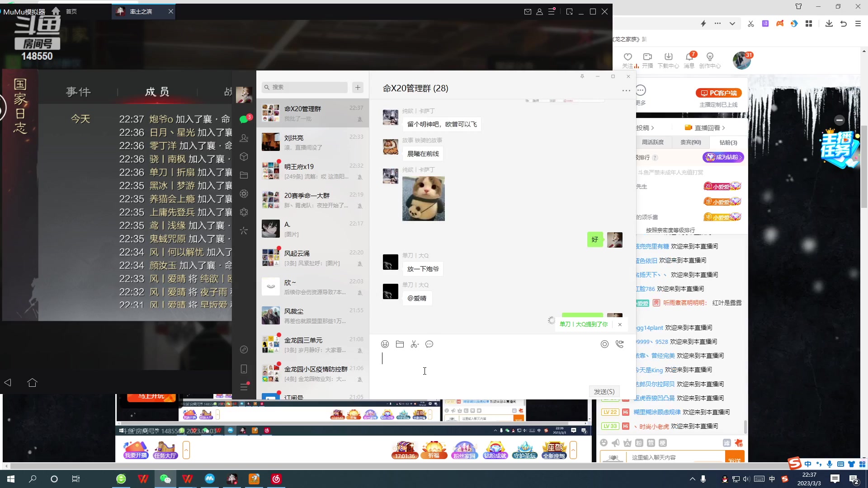
Task: Click the live stream circle icon in chat toolbar
Action: tap(604, 344)
